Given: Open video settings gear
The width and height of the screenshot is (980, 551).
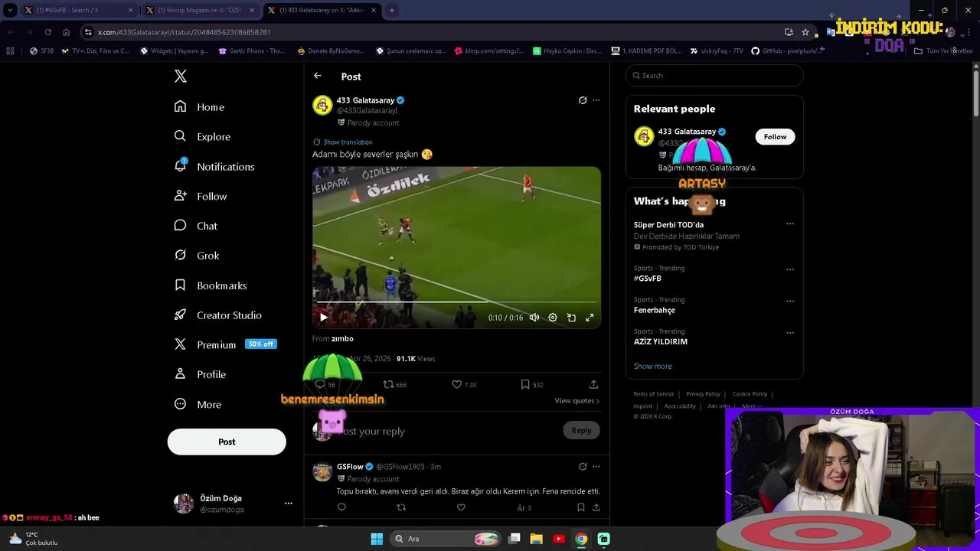Looking at the screenshot, I should pyautogui.click(x=553, y=318).
